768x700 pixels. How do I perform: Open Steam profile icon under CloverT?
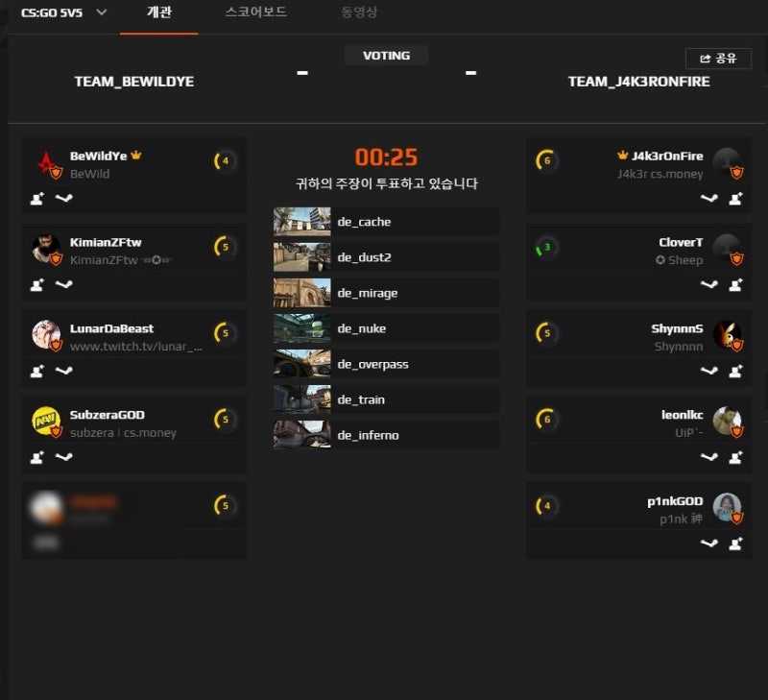pos(708,284)
